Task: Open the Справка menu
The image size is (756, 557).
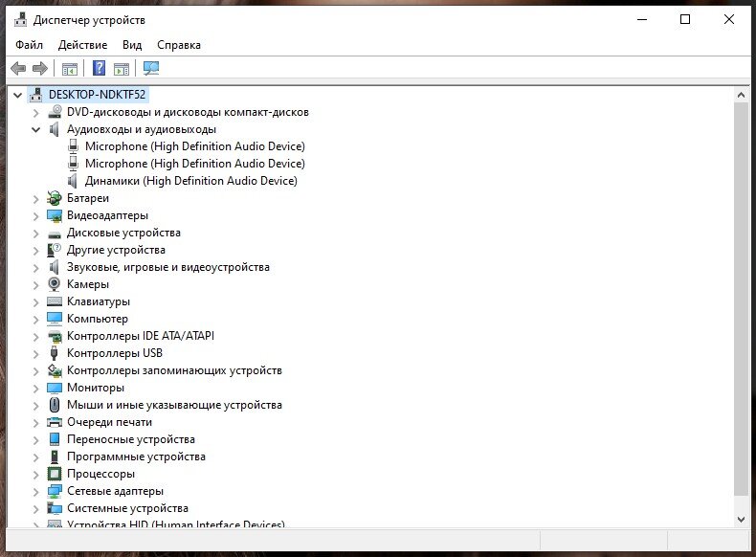Action: [x=178, y=45]
